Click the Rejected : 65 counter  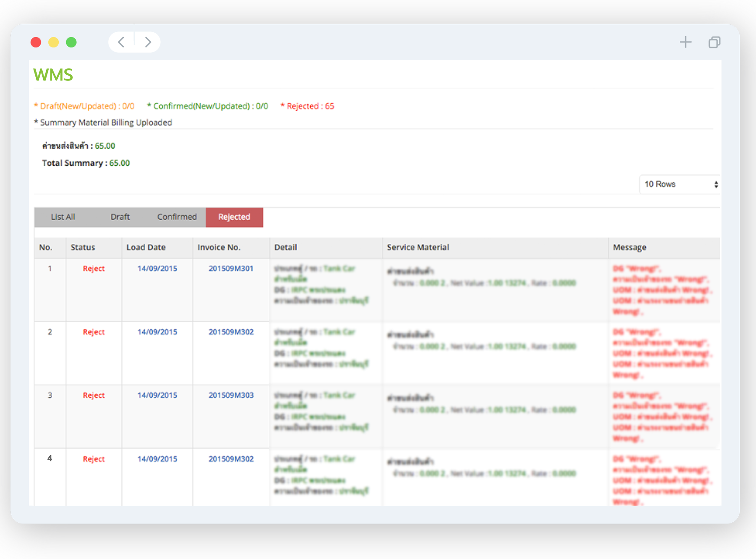point(308,106)
